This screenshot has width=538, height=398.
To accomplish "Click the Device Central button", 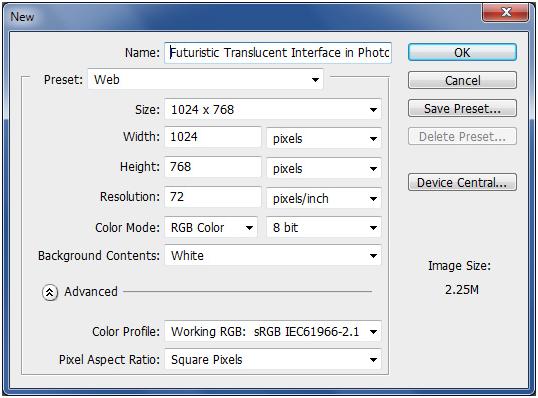I will click(x=462, y=182).
